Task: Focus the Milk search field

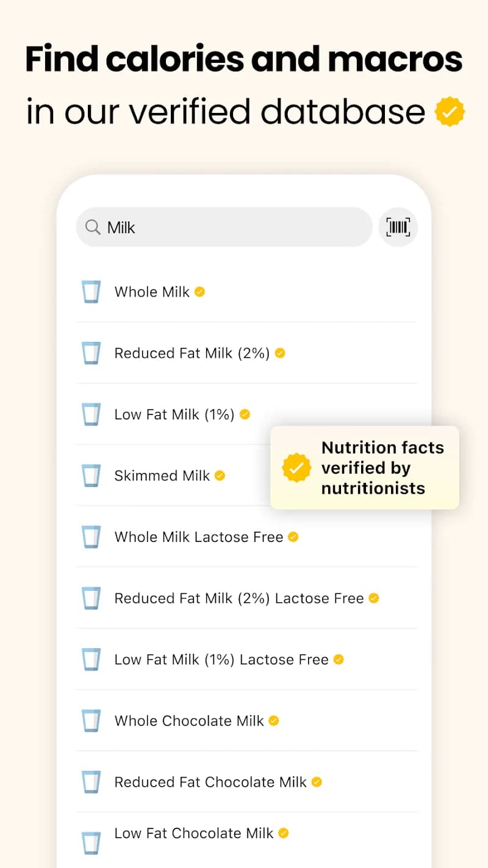Action: tap(232, 228)
